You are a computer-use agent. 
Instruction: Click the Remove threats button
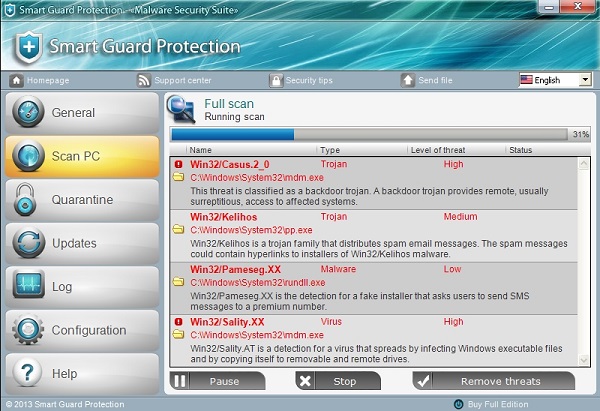tap(494, 381)
